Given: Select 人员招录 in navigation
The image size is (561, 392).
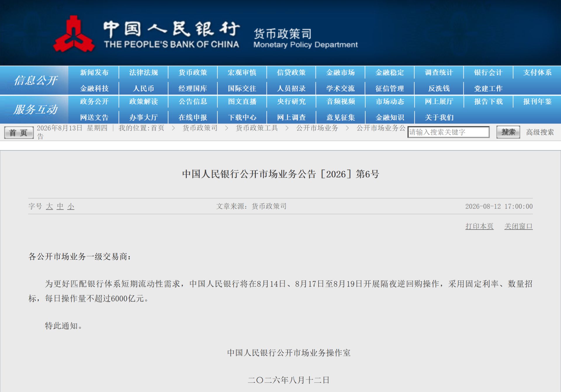Looking at the screenshot, I should click(x=291, y=89).
